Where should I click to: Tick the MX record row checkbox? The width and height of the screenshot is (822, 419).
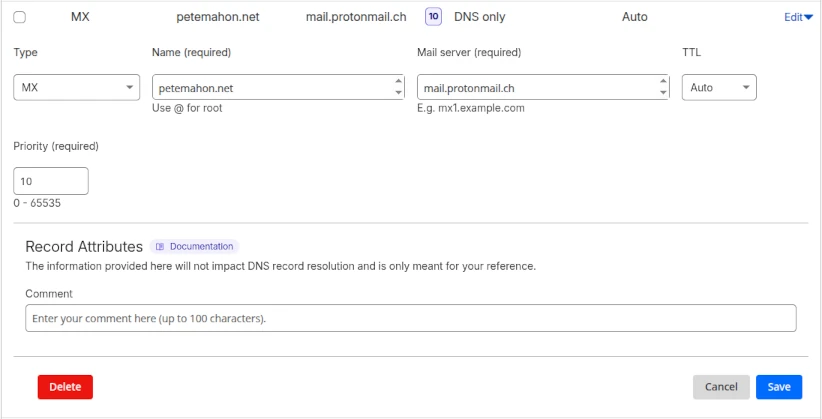(19, 17)
